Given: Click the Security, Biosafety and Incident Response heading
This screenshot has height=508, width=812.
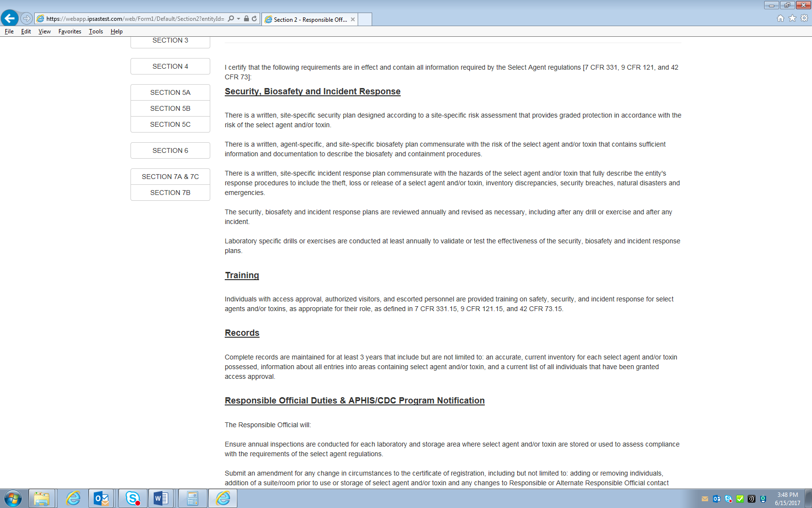Looking at the screenshot, I should 313,91.
